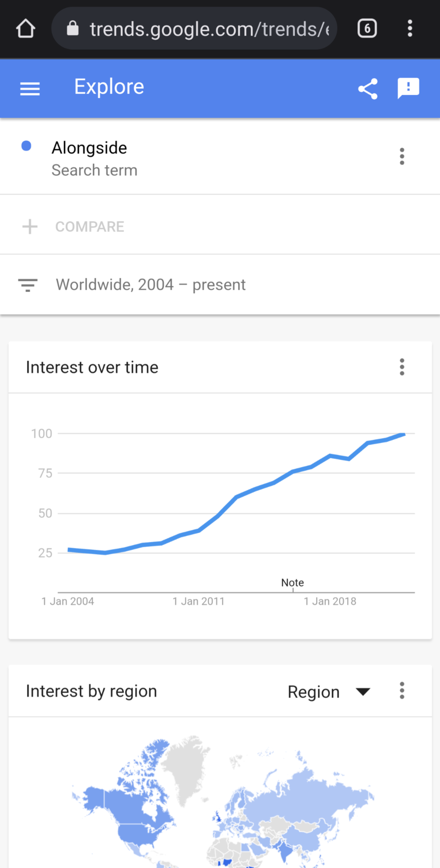440x868 pixels.
Task: Click the blue dot beside Alongside
Action: [27, 146]
